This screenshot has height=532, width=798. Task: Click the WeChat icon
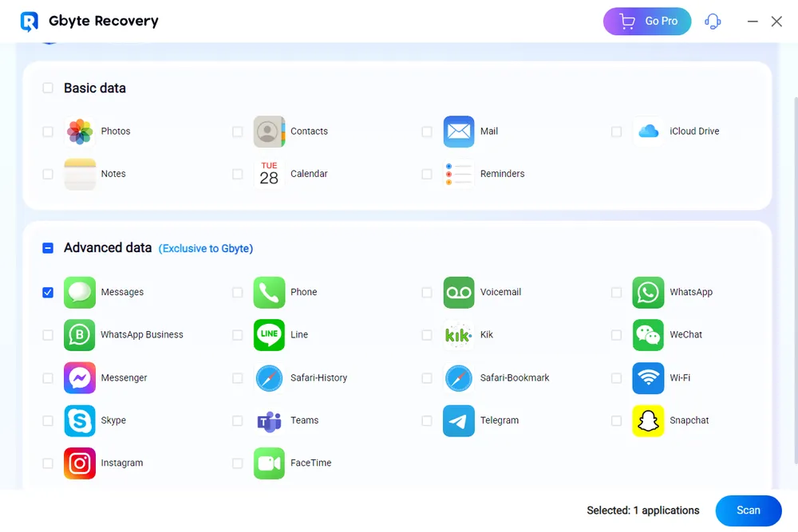click(x=648, y=335)
